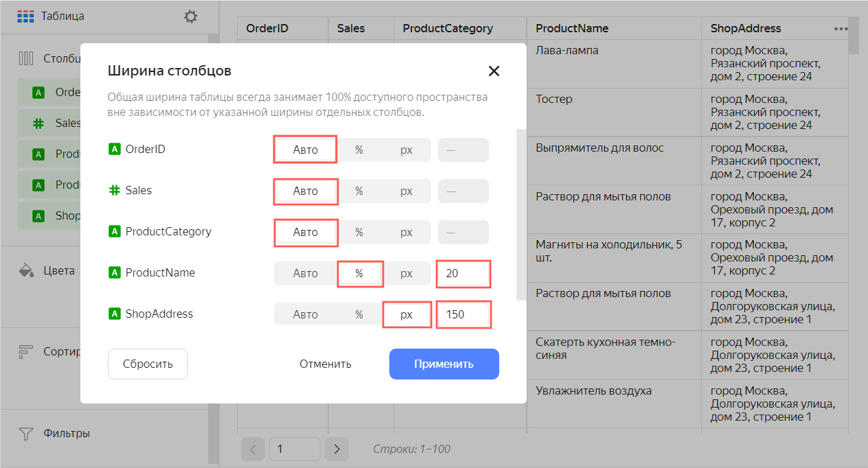Screen dimensions: 868x468
Task: Click the page number input field
Action: pos(295,449)
